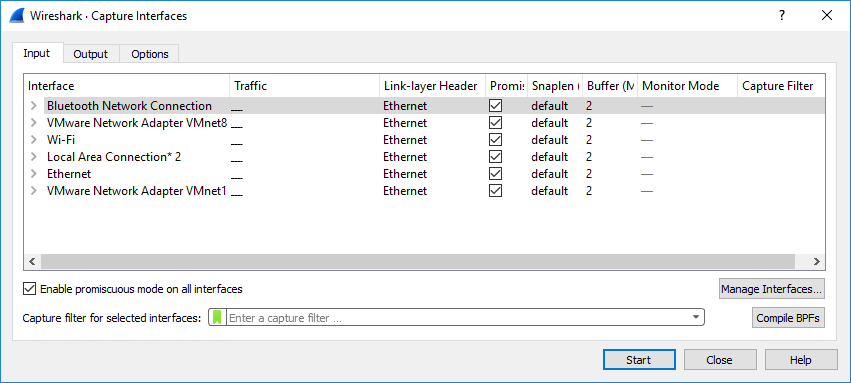851x383 pixels.
Task: Select the VMware Network Adapter VMnet1 interface
Action: pyautogui.click(x=136, y=191)
